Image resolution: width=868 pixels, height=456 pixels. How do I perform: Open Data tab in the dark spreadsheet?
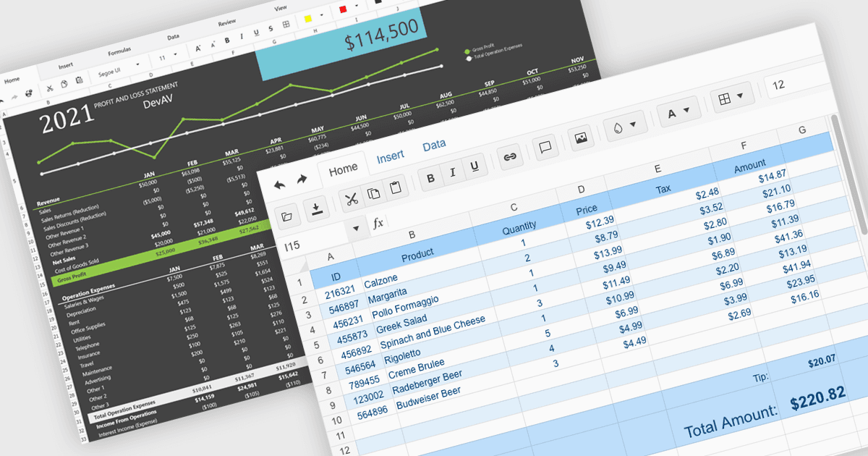pos(174,37)
